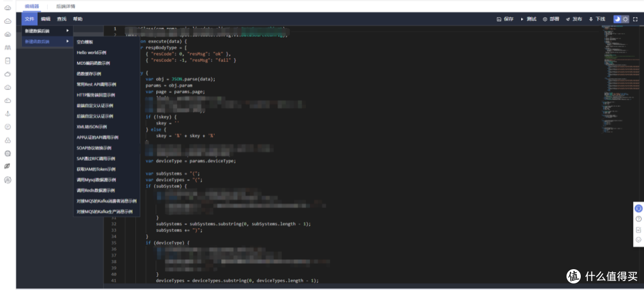The height and width of the screenshot is (290, 644).
Task: Click the blue assistant floating icon
Action: (x=638, y=208)
